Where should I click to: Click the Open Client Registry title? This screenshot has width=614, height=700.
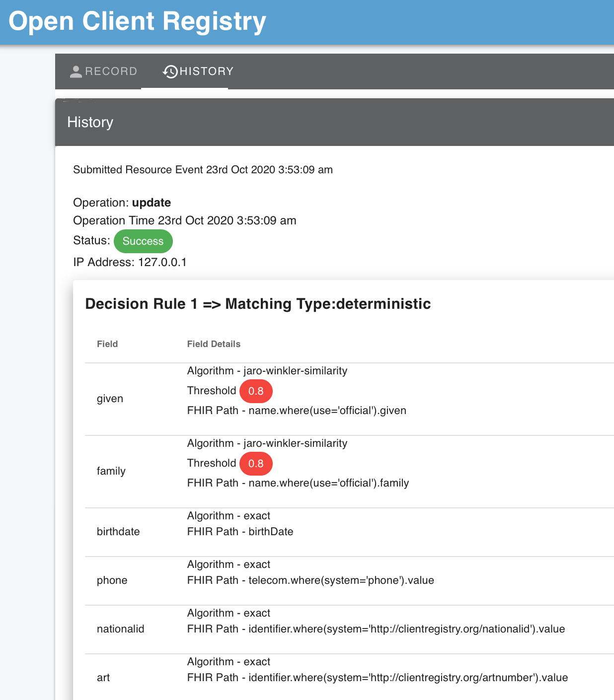click(x=138, y=21)
